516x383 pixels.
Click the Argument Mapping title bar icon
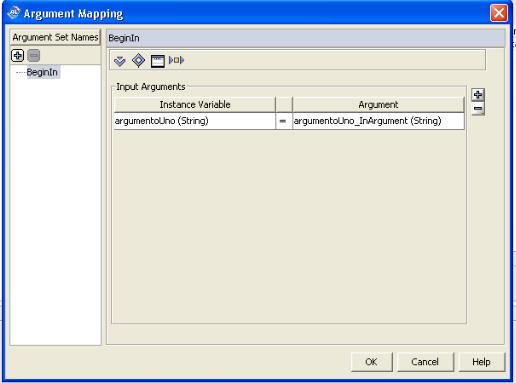(14, 13)
